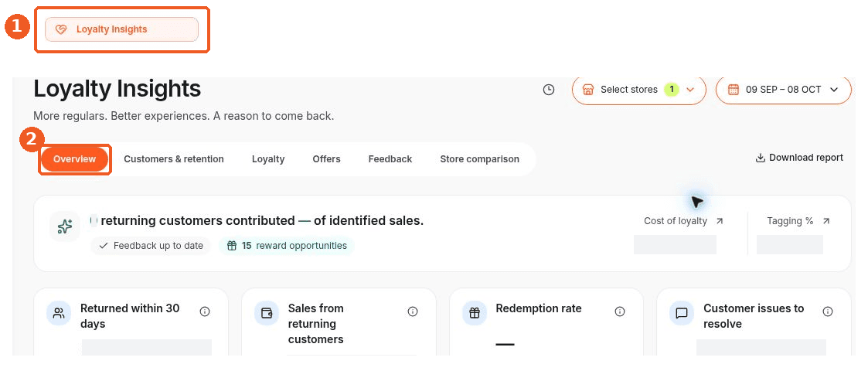
Task: Switch to the Loyalty tab
Action: coord(268,159)
